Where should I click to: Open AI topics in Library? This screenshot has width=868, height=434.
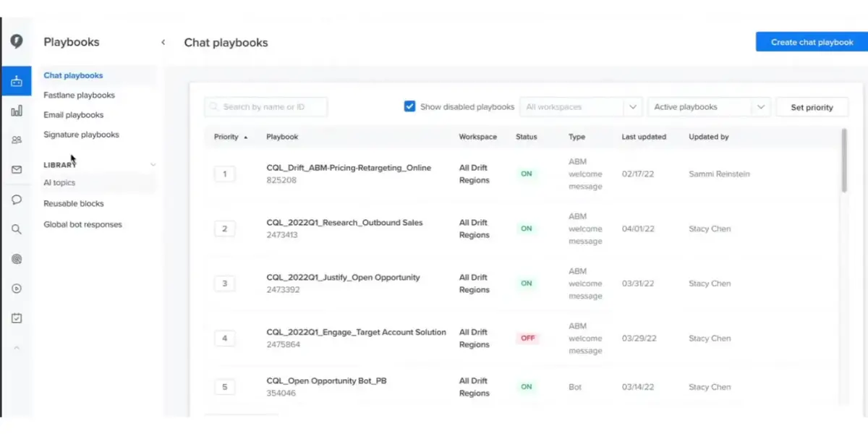[59, 183]
